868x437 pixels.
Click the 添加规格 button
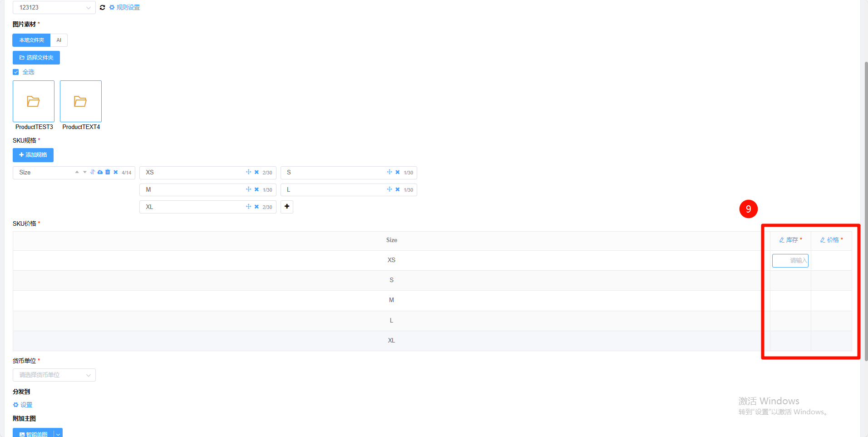33,155
